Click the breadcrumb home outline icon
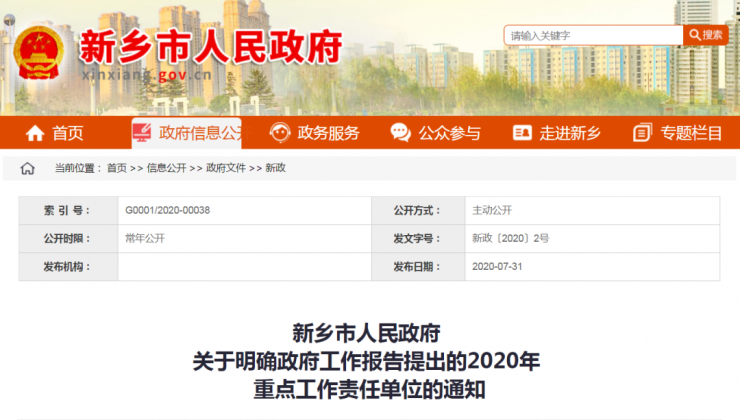 point(28,168)
